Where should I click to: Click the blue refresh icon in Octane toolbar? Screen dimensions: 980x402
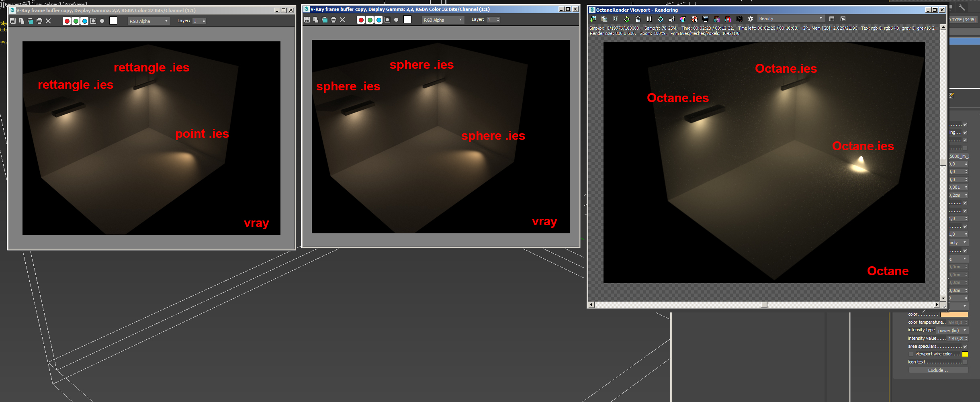pyautogui.click(x=661, y=19)
